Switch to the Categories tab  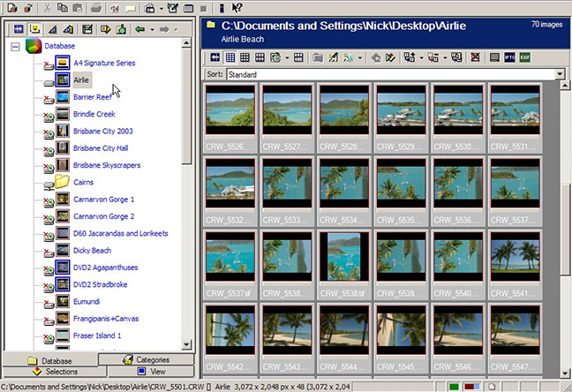(x=147, y=359)
